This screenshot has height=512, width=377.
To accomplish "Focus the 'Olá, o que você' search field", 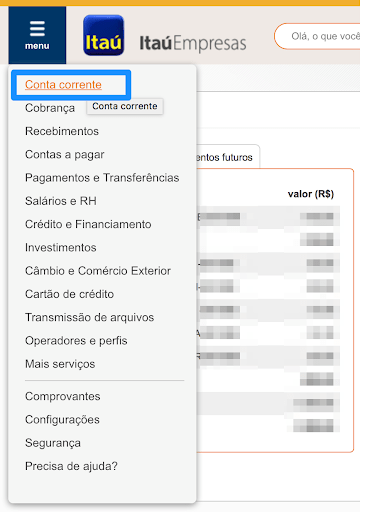I will (317, 36).
